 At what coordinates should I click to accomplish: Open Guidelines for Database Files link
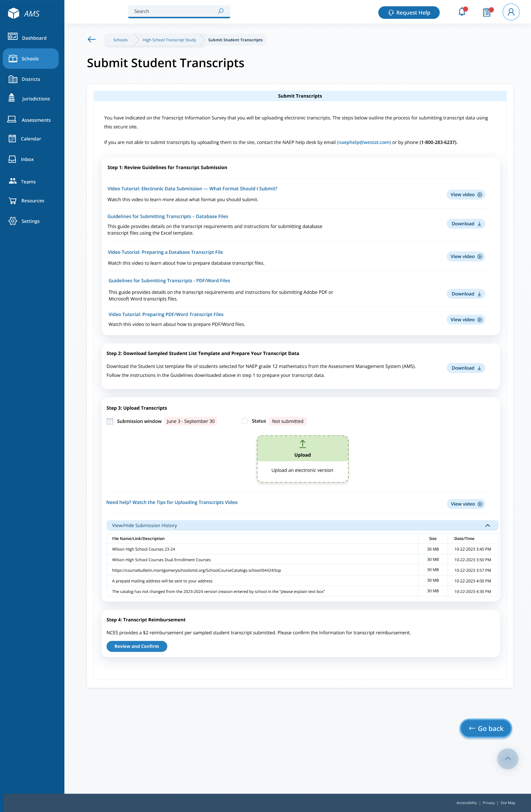(168, 216)
